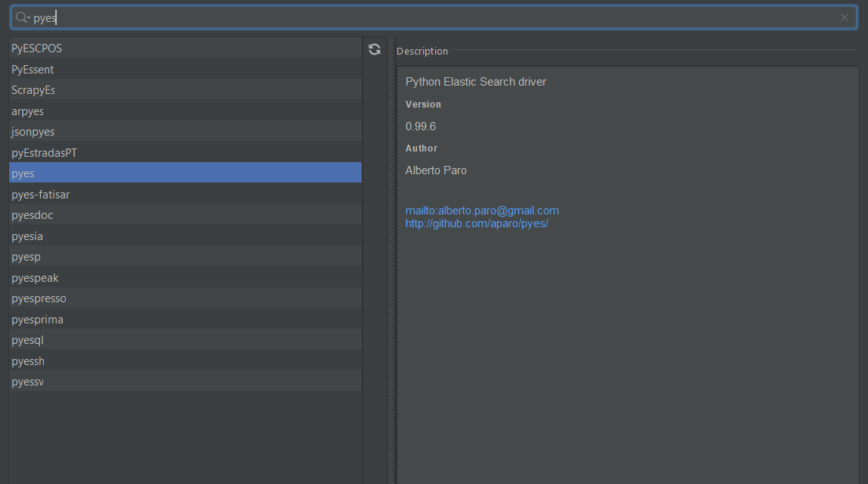Pick the pyessv package row
The height and width of the screenshot is (484, 868).
point(185,382)
